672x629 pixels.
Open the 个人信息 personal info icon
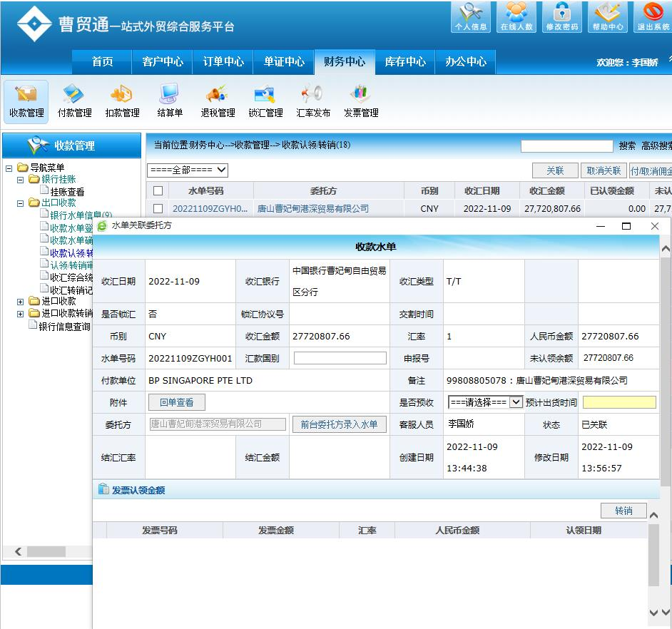(471, 16)
